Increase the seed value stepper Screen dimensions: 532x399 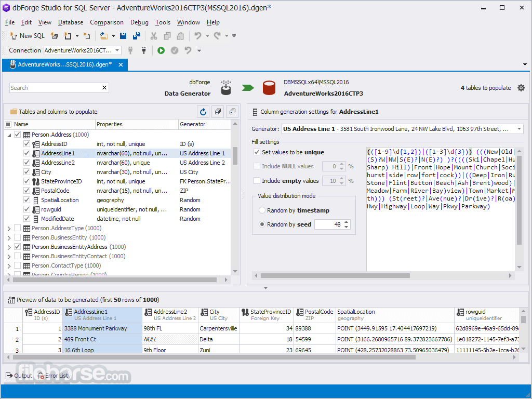346,222
